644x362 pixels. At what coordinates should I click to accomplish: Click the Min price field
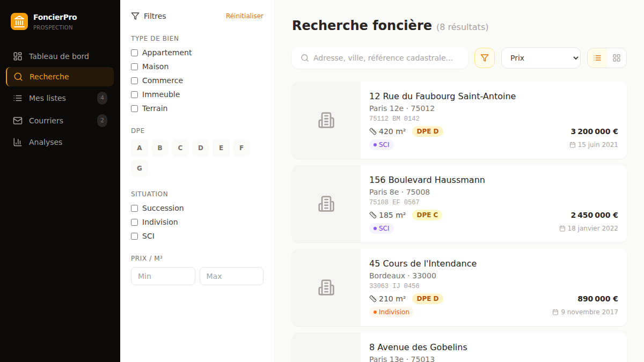pyautogui.click(x=163, y=276)
